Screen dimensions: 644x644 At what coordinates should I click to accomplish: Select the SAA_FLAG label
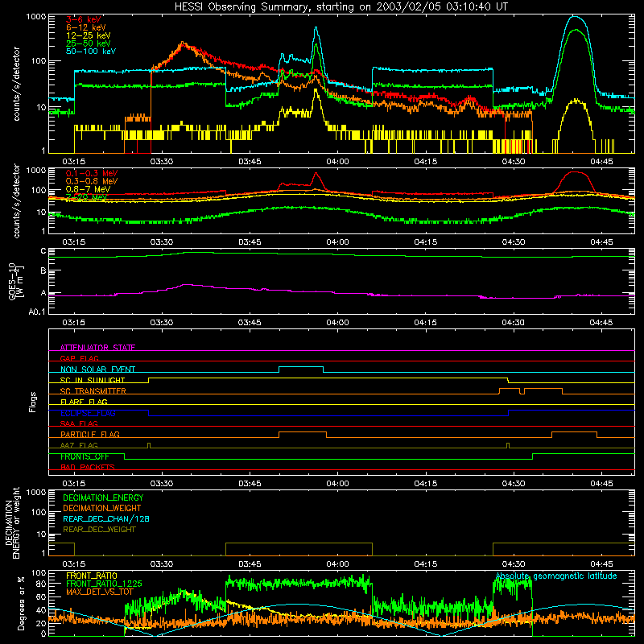79,423
